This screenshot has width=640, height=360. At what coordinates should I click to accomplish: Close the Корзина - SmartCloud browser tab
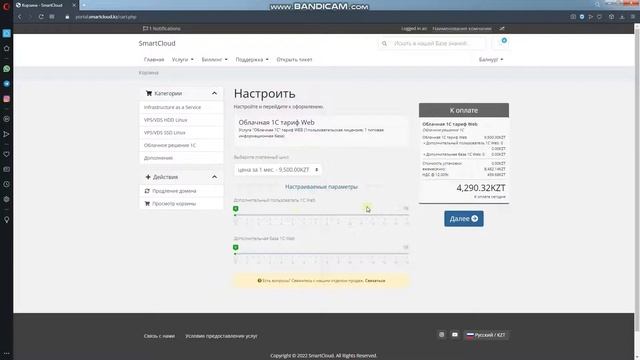pyautogui.click(x=74, y=5)
